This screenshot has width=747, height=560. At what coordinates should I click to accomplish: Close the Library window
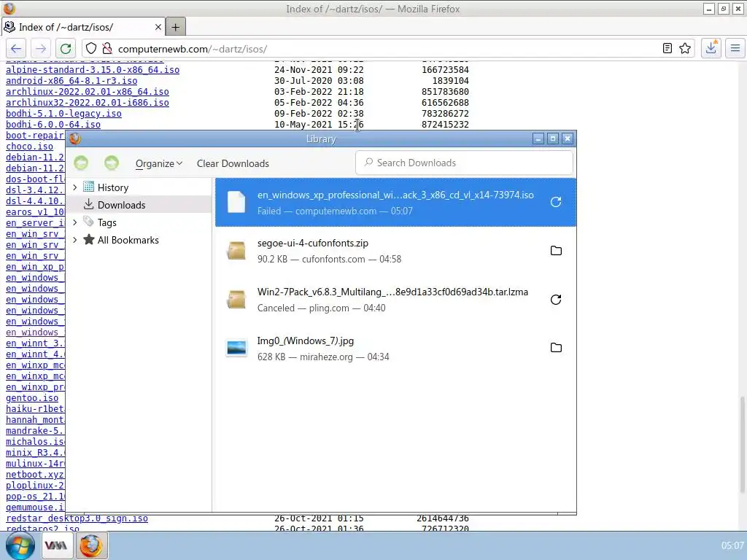pos(568,139)
